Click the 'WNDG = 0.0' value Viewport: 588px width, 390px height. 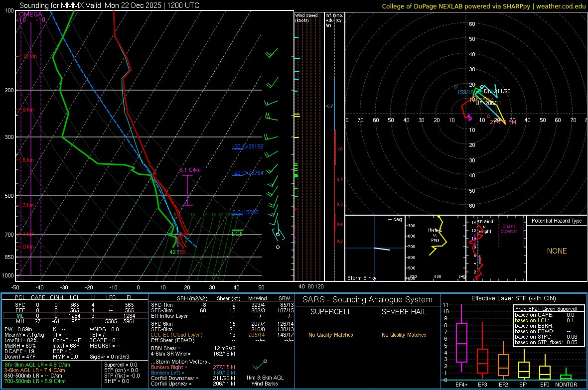(104, 330)
